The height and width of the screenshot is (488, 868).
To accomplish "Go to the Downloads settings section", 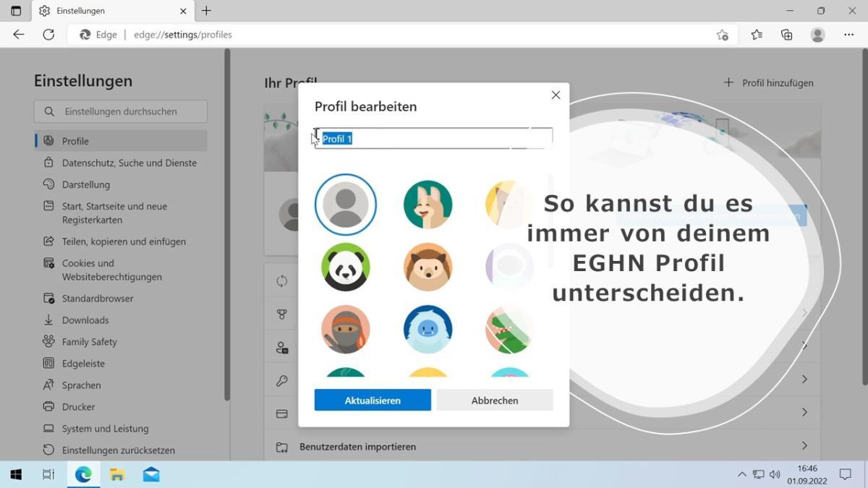I will coord(85,320).
